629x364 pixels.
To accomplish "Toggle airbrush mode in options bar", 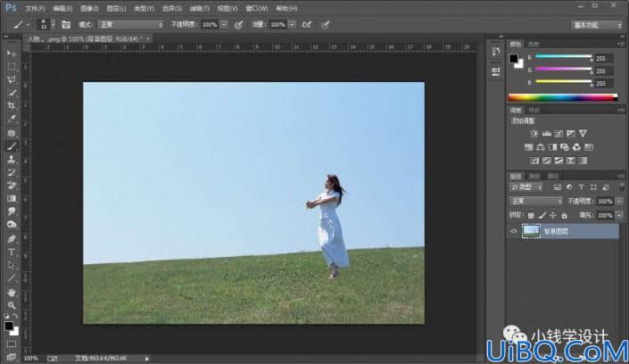I will [x=307, y=25].
